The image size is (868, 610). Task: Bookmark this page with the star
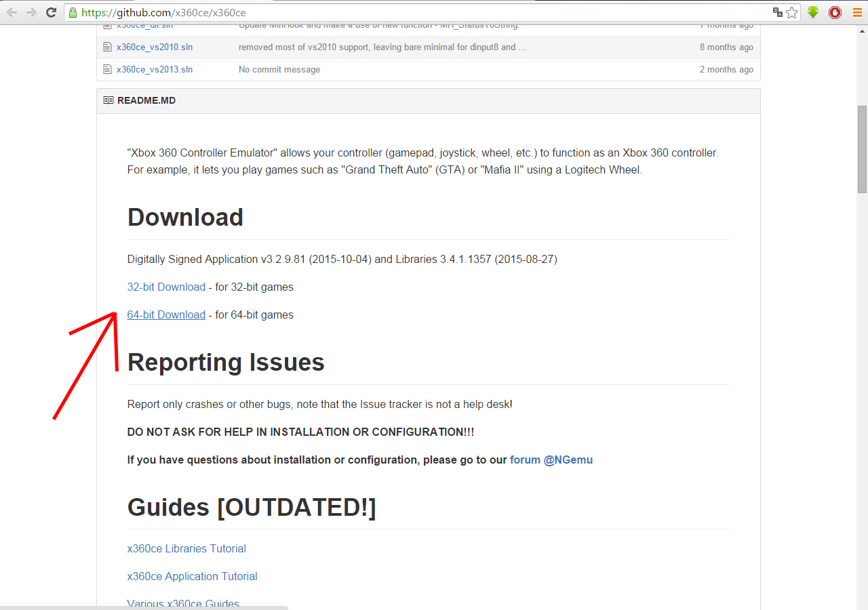coord(792,12)
